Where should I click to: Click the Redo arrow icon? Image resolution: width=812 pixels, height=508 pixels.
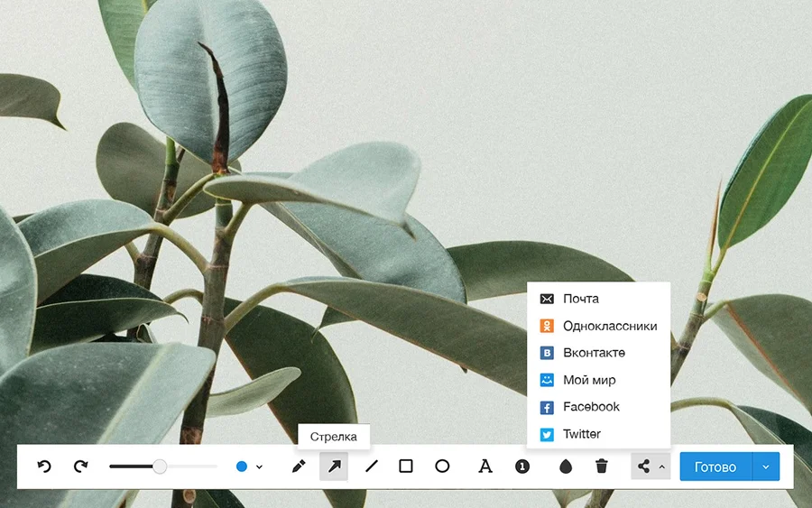81,466
